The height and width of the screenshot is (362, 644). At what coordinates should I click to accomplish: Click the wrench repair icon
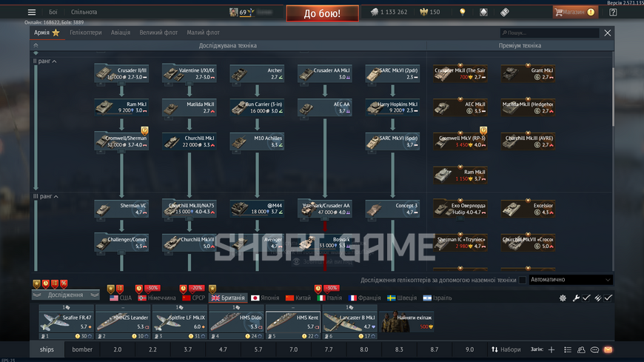(x=576, y=298)
